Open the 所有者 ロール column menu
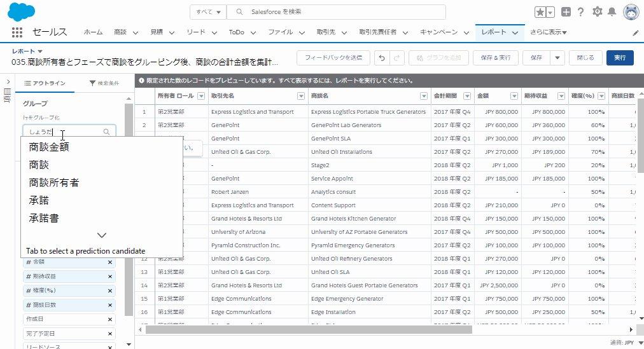Screen dimensions: 644x349 tap(201, 96)
